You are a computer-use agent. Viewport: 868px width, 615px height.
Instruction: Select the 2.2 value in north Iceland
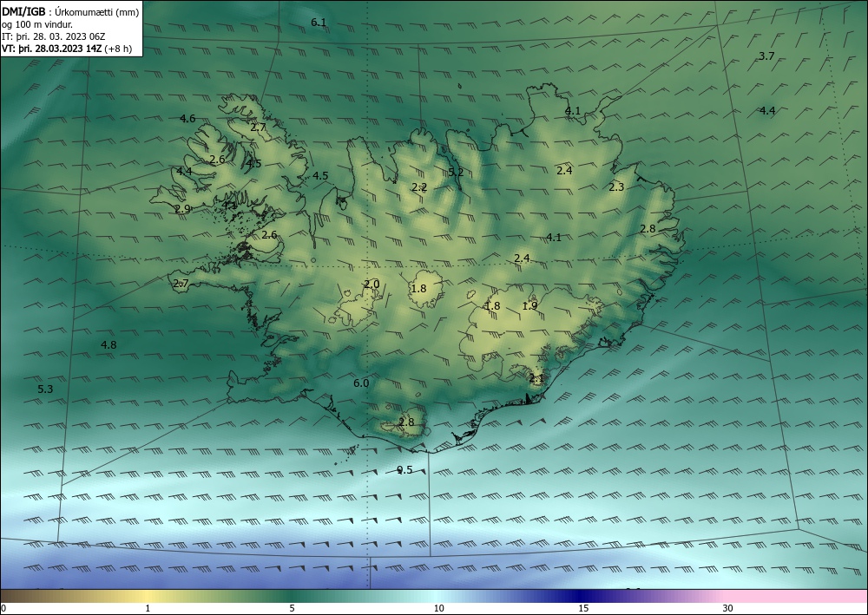[x=419, y=187]
